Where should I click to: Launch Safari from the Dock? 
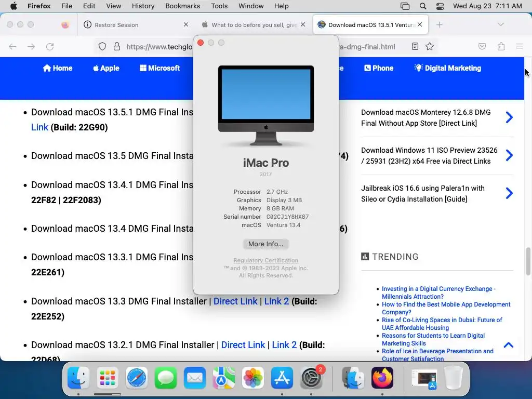[x=137, y=378]
